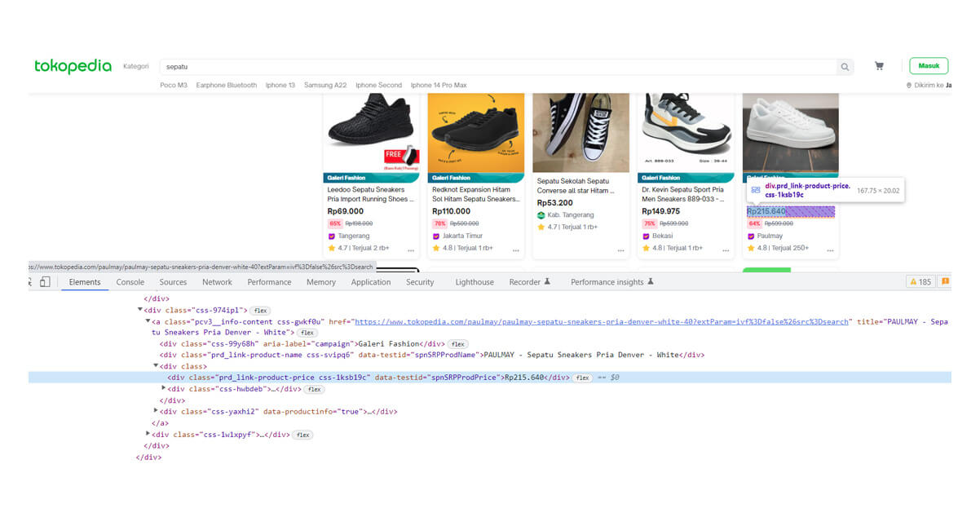The image size is (980, 517).
Task: Open three-dot menu on Converse all star card
Action: (x=620, y=250)
